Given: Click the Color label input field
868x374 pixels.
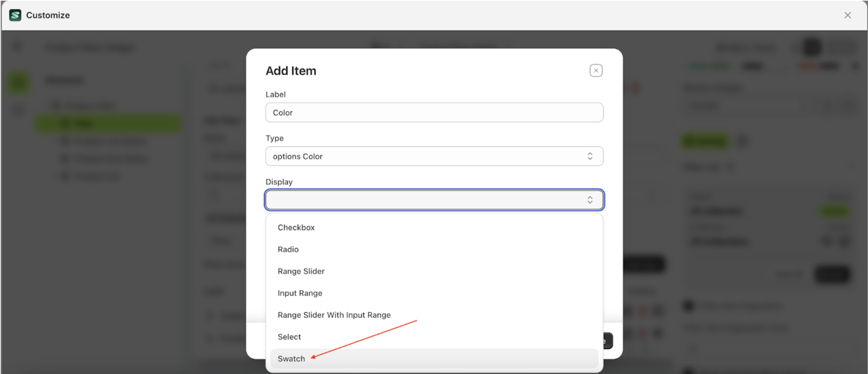Looking at the screenshot, I should [434, 112].
